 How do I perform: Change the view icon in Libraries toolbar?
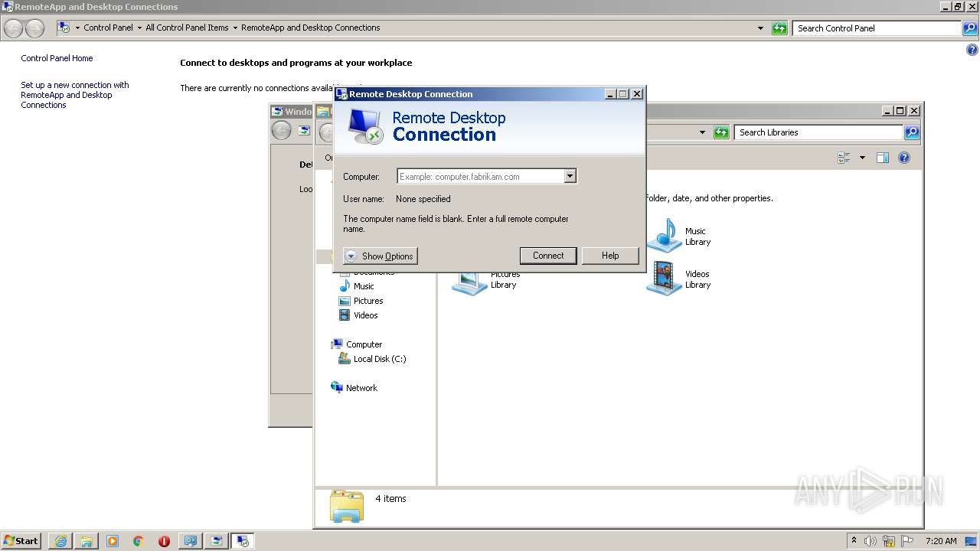[x=844, y=158]
